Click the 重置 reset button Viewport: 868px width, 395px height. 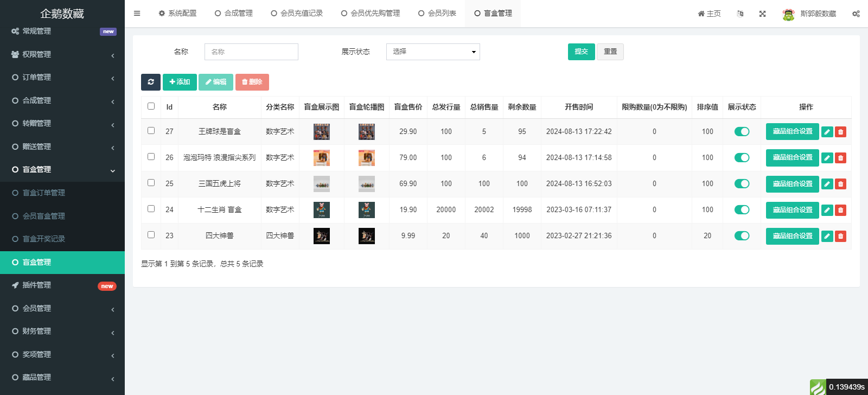[610, 52]
